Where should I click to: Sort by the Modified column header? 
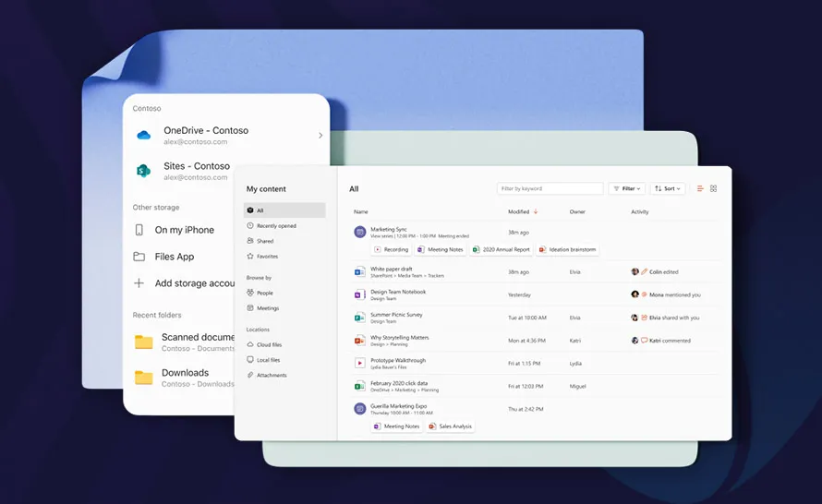coord(523,211)
